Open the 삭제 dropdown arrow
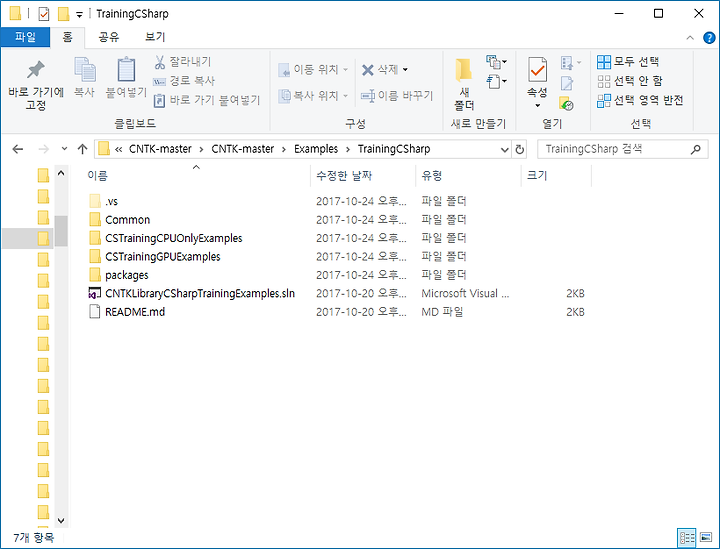The width and height of the screenshot is (720, 549). [x=405, y=70]
